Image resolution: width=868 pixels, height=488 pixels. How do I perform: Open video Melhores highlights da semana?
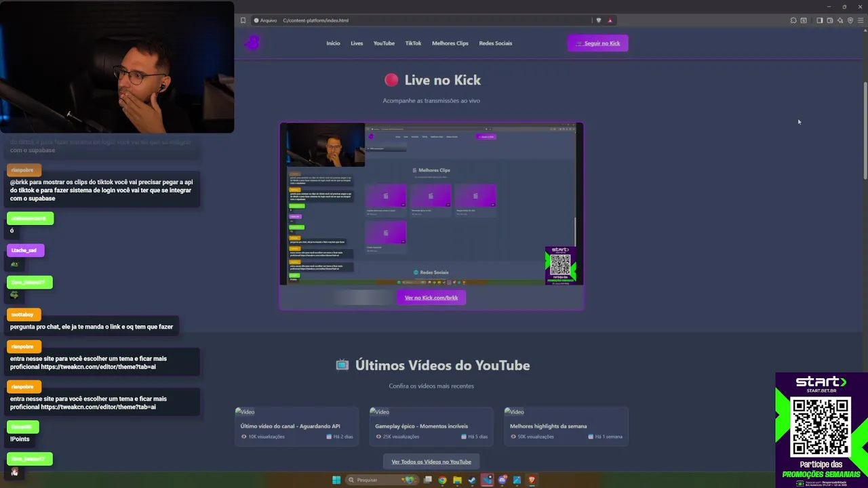tap(566, 426)
